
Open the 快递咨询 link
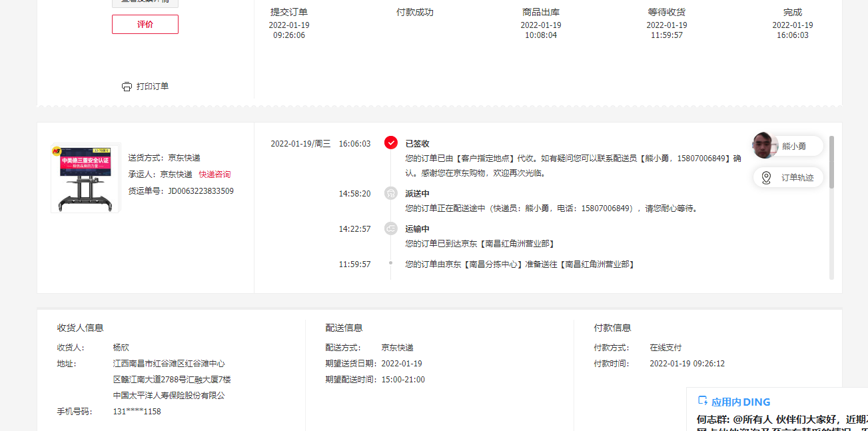coord(215,175)
